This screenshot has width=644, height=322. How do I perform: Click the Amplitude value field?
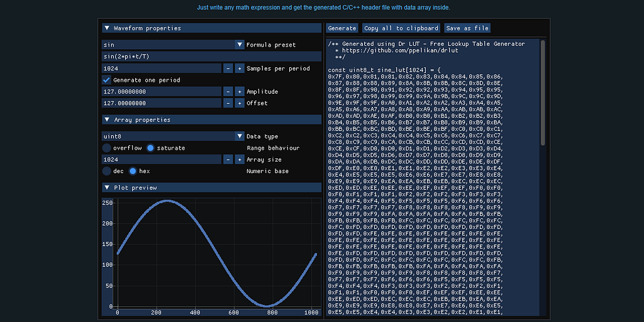162,91
